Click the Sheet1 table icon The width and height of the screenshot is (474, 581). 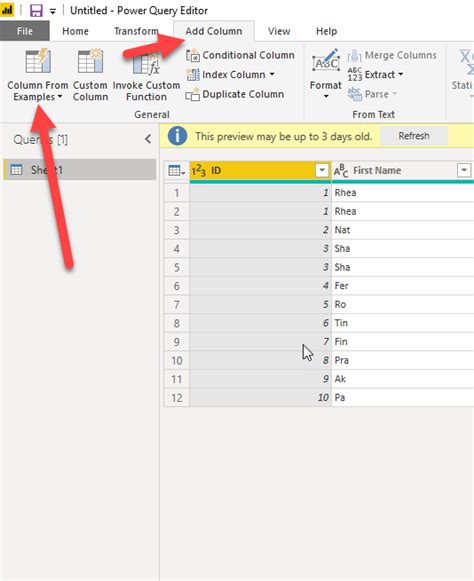16,170
